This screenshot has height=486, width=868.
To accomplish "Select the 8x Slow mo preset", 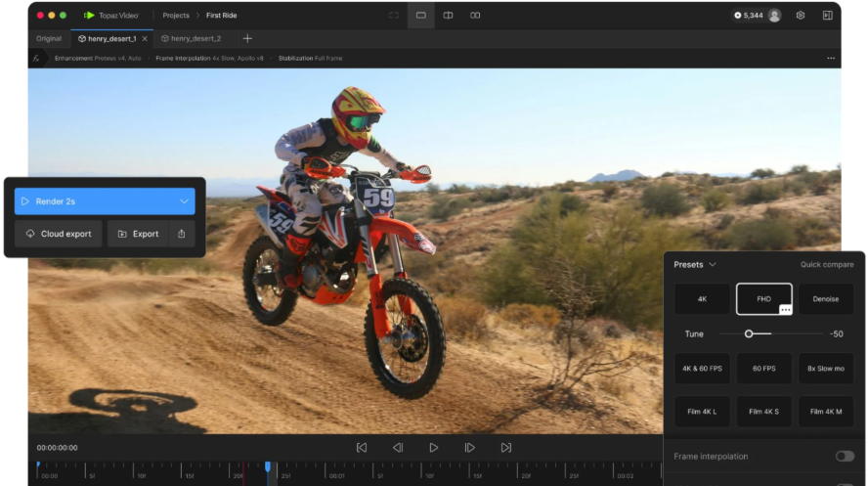I will click(825, 369).
